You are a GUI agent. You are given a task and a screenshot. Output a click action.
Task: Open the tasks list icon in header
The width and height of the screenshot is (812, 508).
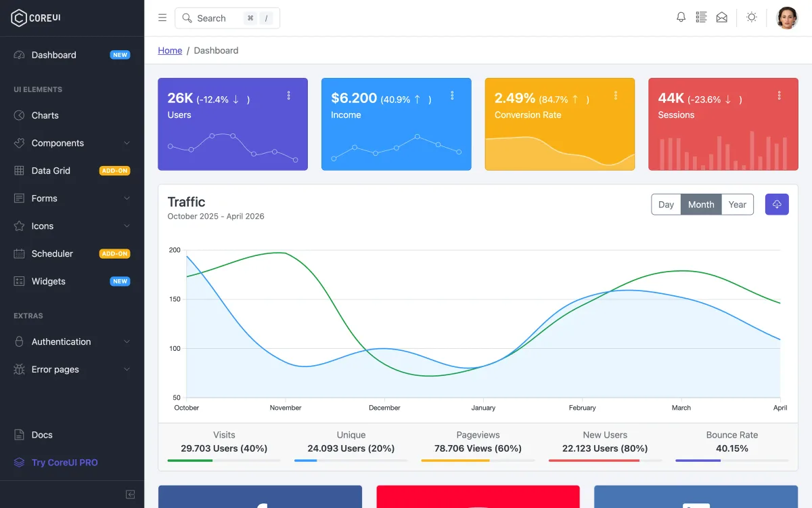pyautogui.click(x=702, y=18)
